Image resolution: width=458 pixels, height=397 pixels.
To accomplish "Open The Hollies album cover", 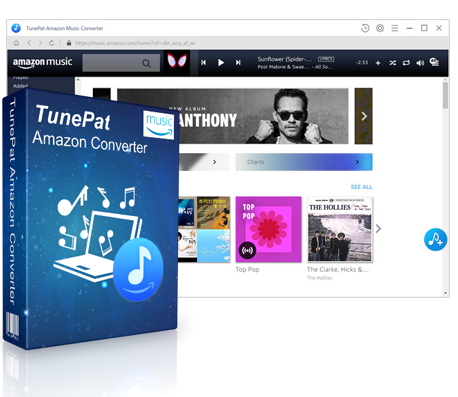I will click(340, 229).
